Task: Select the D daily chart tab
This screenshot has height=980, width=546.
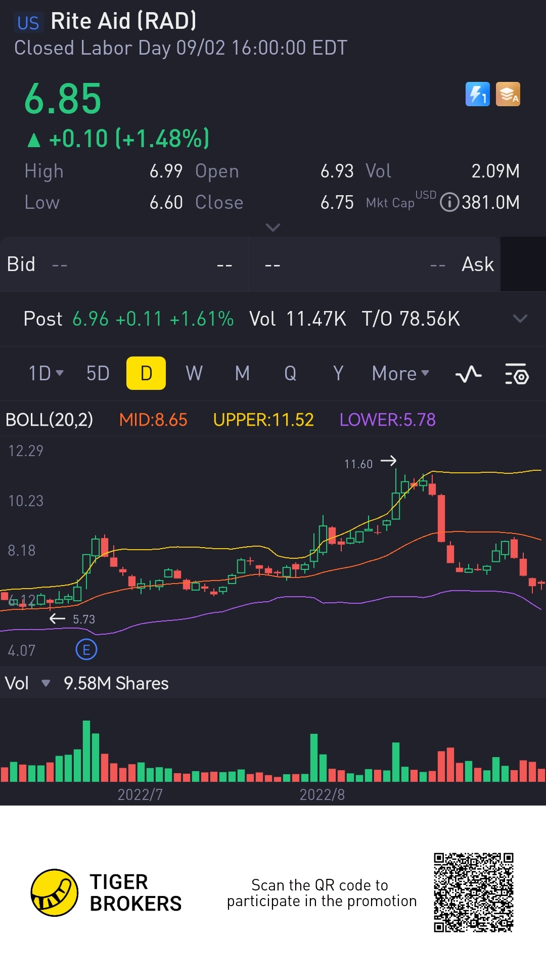Action: 146,373
